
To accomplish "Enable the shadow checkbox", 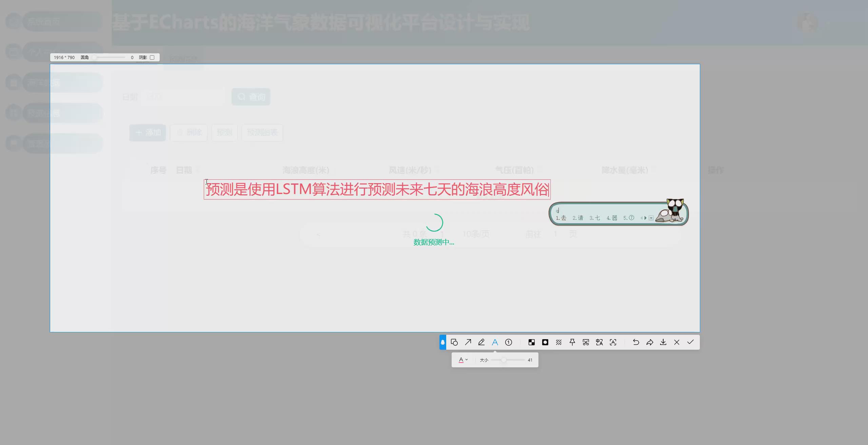I will click(152, 58).
